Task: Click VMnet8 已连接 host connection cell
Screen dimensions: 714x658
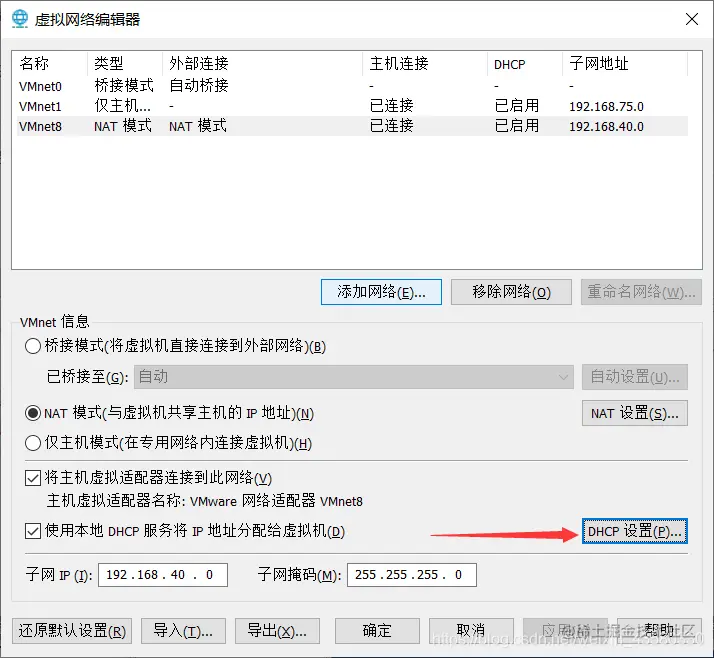Action: click(392, 126)
